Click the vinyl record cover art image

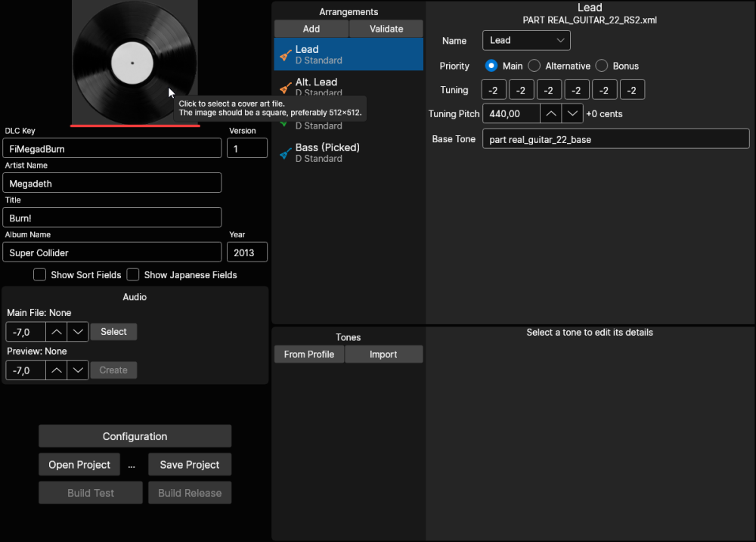pyautogui.click(x=135, y=62)
